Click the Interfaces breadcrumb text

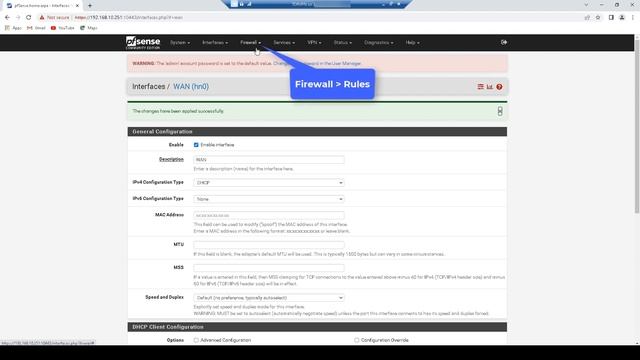click(149, 87)
